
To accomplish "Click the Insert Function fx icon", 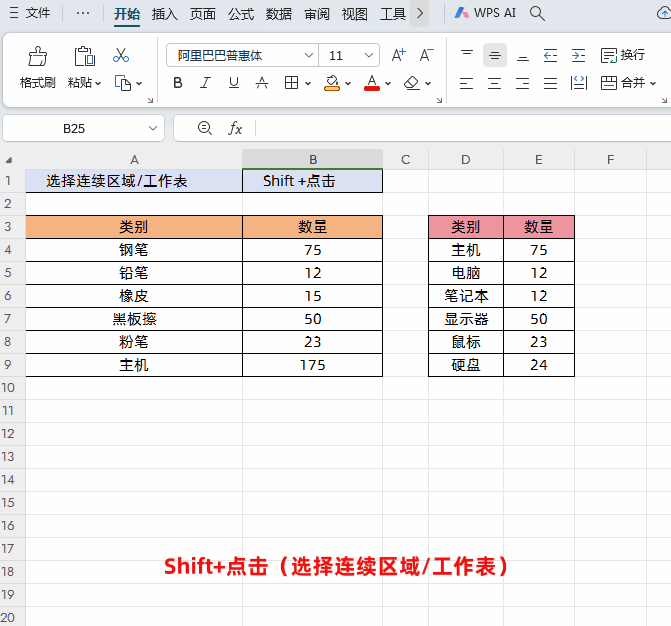I will click(x=235, y=128).
